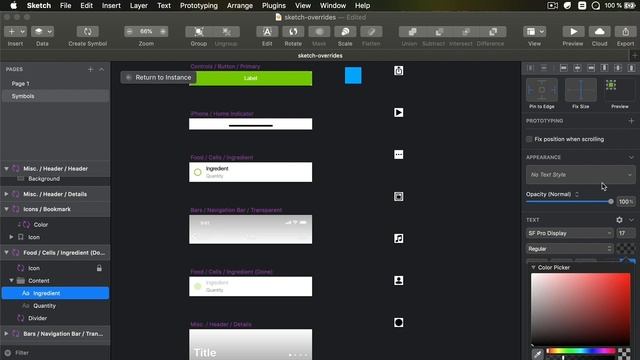Adjust the Opacity slider

point(570,201)
